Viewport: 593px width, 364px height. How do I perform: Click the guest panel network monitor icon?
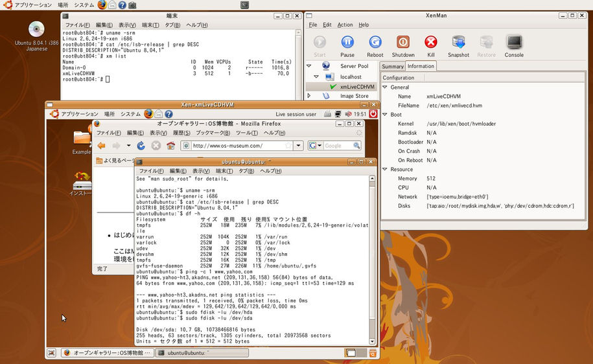point(338,114)
